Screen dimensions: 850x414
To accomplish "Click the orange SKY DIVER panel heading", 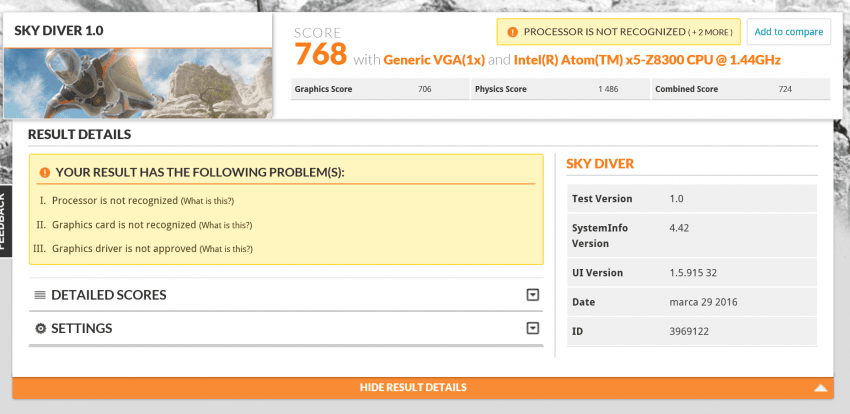I will point(600,164).
